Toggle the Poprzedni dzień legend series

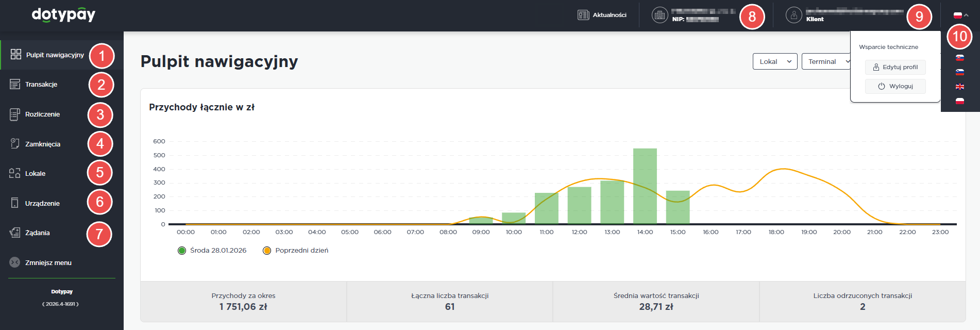pos(267,251)
